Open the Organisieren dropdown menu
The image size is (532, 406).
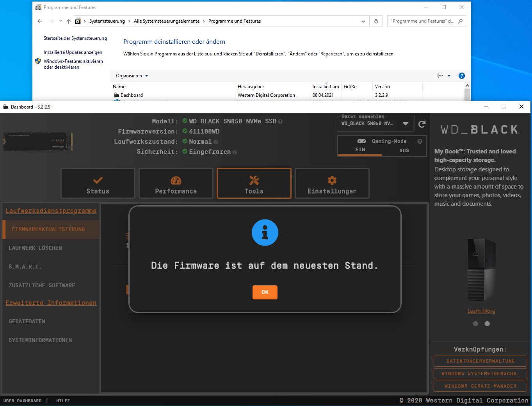coord(132,76)
